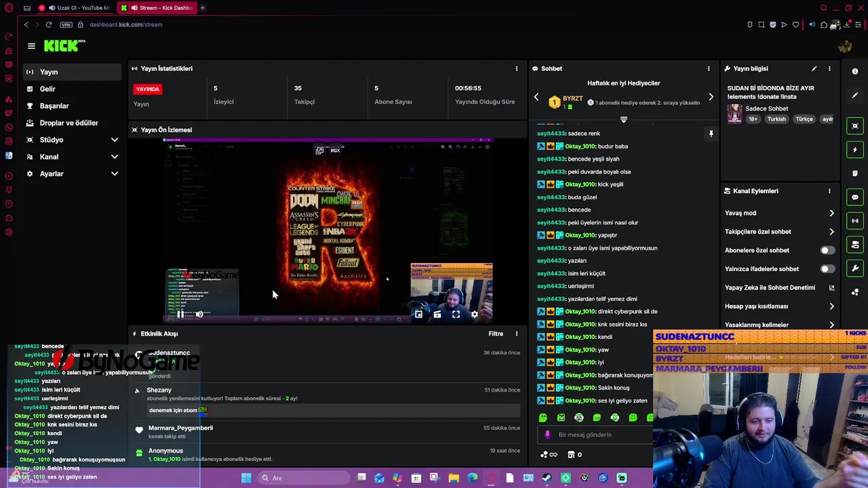Screen dimensions: 868x488
Task: Mute the stream preview volume
Action: point(199,314)
